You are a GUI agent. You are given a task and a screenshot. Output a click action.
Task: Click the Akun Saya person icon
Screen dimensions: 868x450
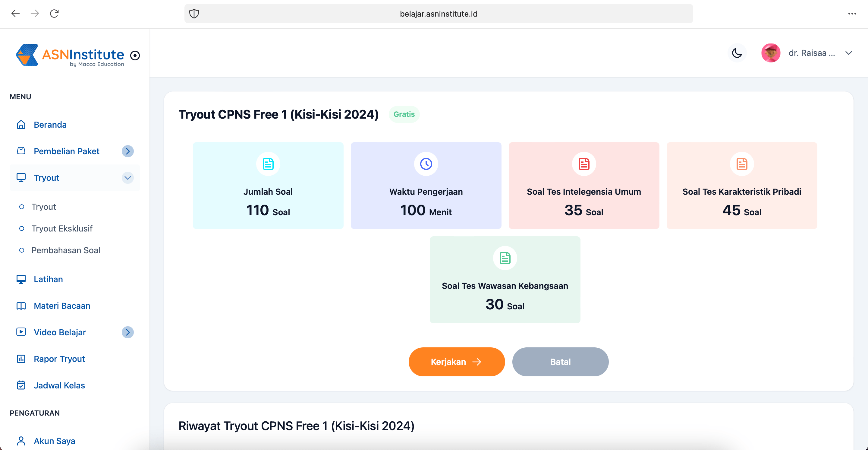21,441
